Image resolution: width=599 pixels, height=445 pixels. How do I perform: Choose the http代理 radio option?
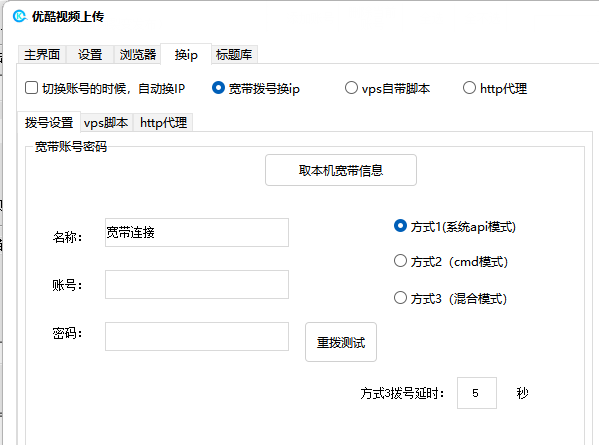tap(469, 88)
